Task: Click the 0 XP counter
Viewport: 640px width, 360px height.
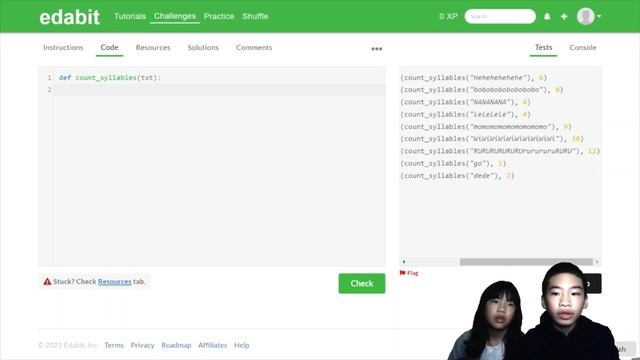Action: click(x=448, y=16)
